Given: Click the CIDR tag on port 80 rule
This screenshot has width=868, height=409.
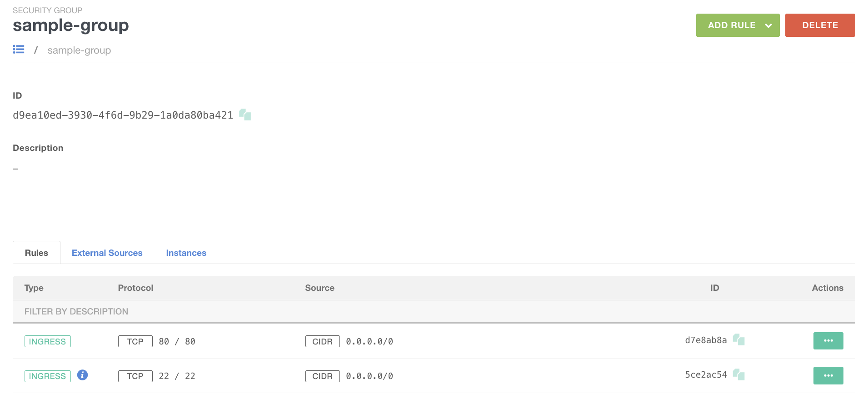Looking at the screenshot, I should pyautogui.click(x=322, y=342).
